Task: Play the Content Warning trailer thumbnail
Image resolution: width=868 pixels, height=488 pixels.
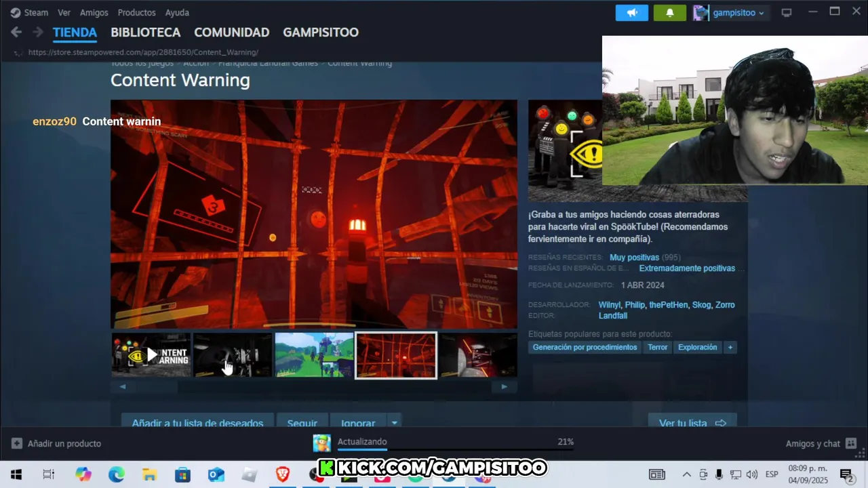Action: [x=151, y=355]
